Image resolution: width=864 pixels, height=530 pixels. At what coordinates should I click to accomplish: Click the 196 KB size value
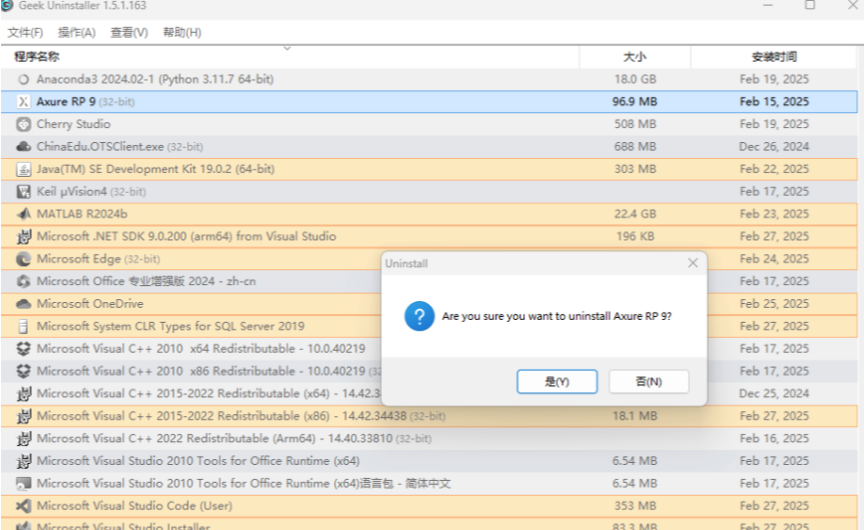click(635, 236)
